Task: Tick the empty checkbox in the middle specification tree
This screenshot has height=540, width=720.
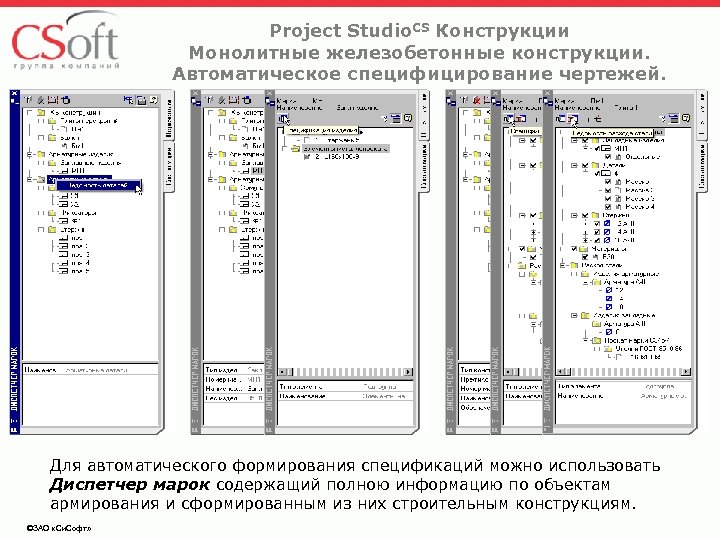Action: coord(307,140)
